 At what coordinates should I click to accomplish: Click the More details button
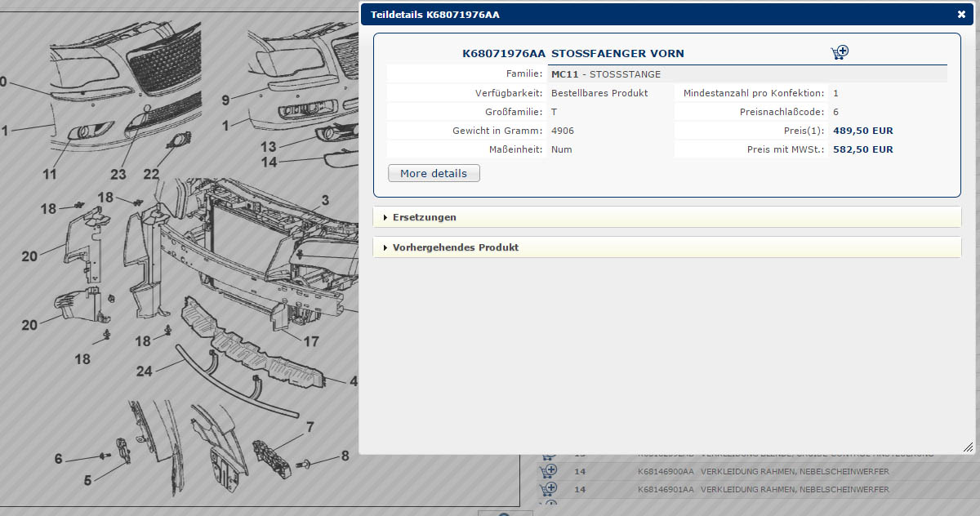434,173
